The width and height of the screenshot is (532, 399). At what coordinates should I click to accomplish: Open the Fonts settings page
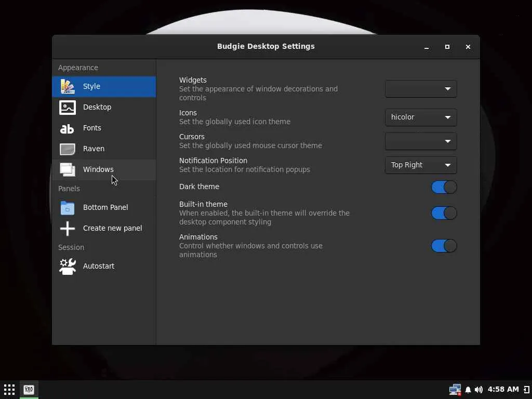coord(104,128)
